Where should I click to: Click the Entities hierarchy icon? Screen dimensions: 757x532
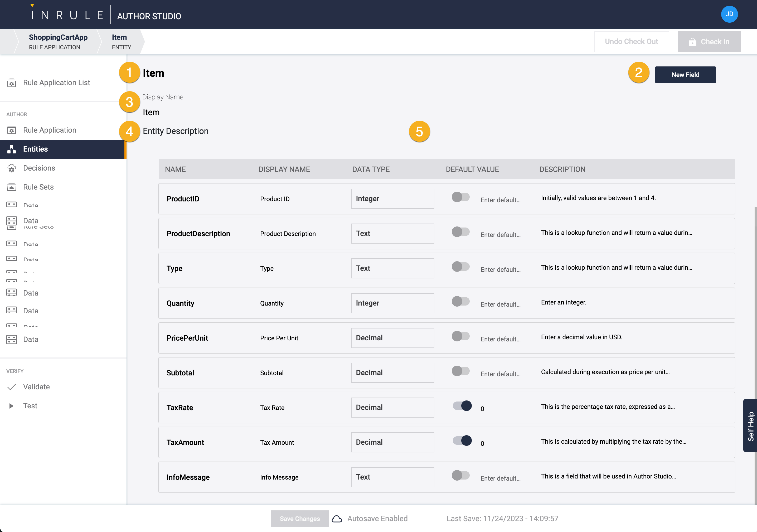click(12, 149)
